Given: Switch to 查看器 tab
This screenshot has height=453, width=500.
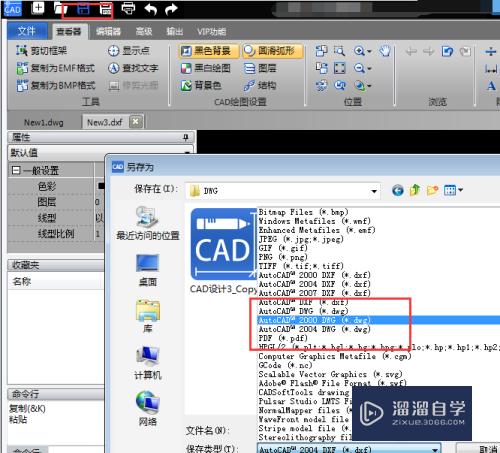Looking at the screenshot, I should 68,31.
